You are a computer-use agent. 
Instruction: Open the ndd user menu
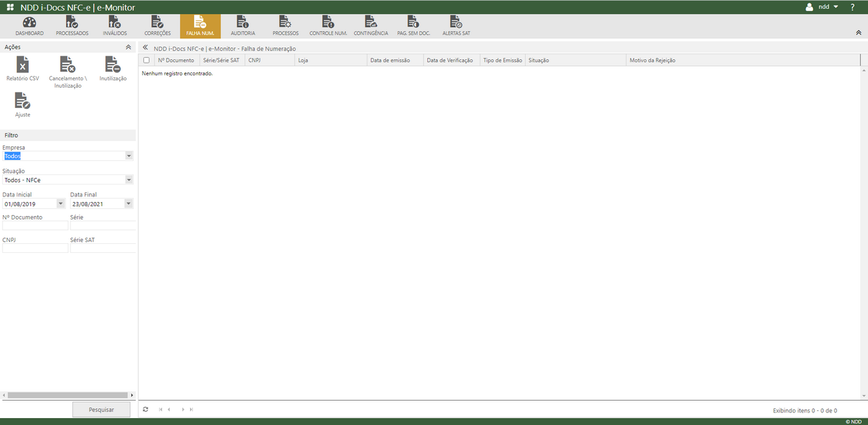pos(824,6)
